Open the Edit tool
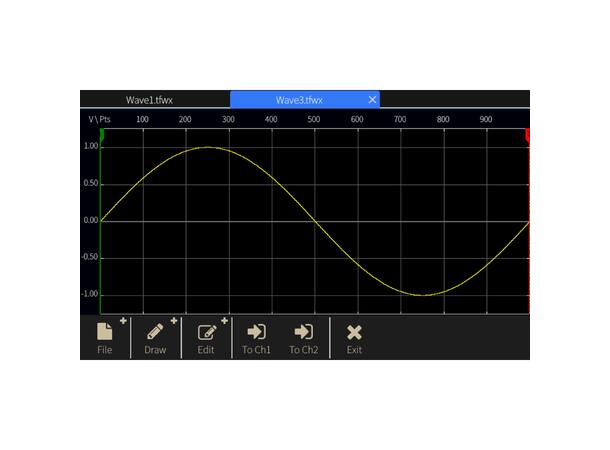Image resolution: width=610 pixels, height=450 pixels. click(206, 333)
